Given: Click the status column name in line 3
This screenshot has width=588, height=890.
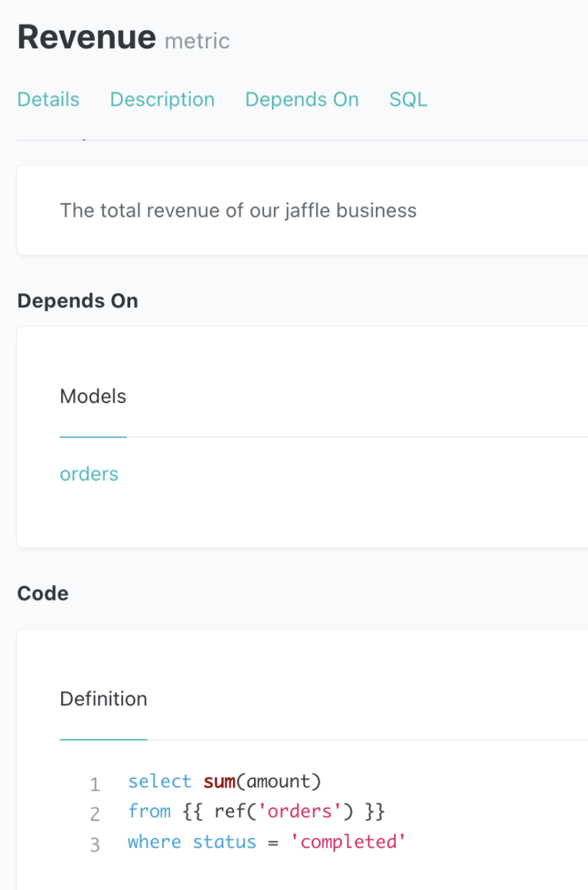Looking at the screenshot, I should pos(224,841).
